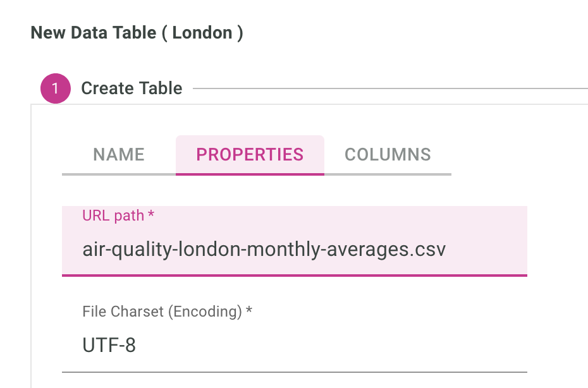Click the required asterisk on File Charset
Image resolution: width=588 pixels, height=388 pixels.
(247, 310)
